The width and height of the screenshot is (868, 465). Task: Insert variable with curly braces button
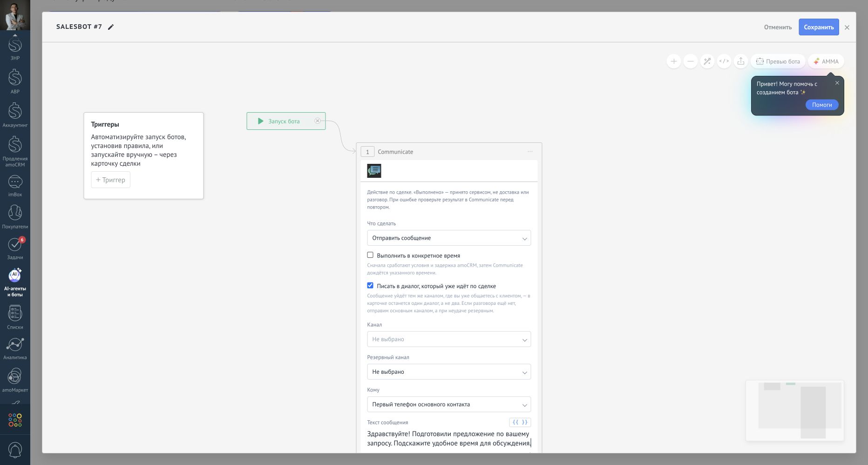(520, 422)
